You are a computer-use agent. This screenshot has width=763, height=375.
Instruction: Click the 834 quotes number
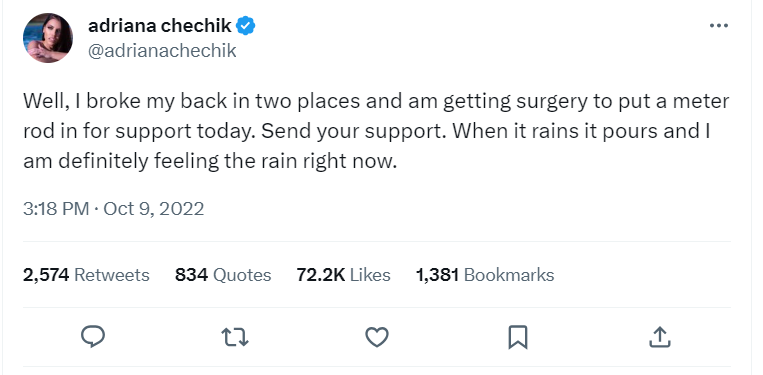pyautogui.click(x=192, y=275)
